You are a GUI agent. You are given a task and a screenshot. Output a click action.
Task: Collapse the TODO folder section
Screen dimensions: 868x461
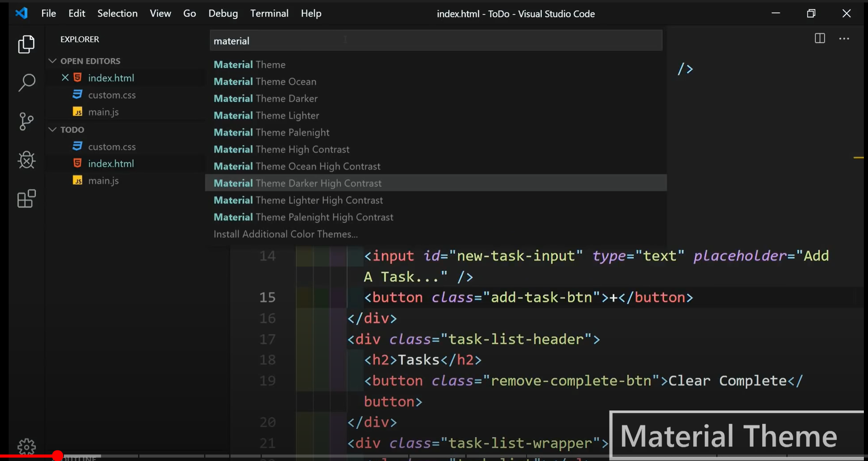[x=52, y=130]
